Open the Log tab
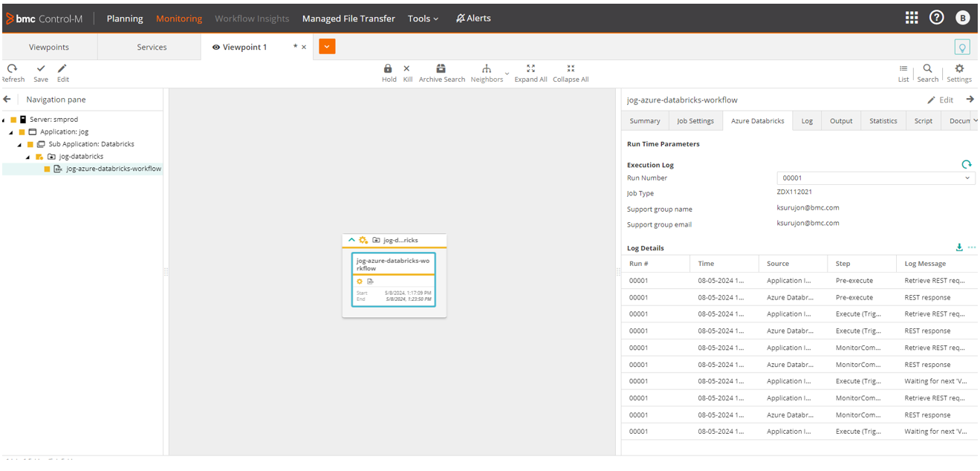Image resolution: width=980 pixels, height=471 pixels. pos(807,121)
